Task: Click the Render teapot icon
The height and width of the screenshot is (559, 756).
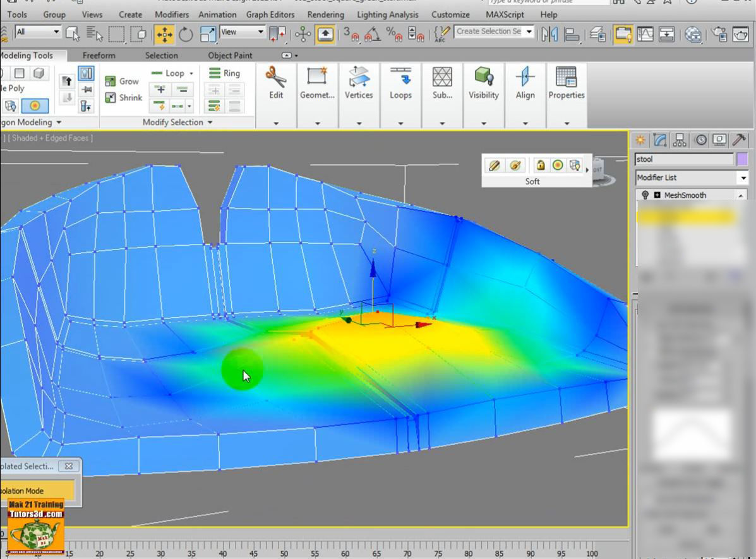Action: (740, 34)
